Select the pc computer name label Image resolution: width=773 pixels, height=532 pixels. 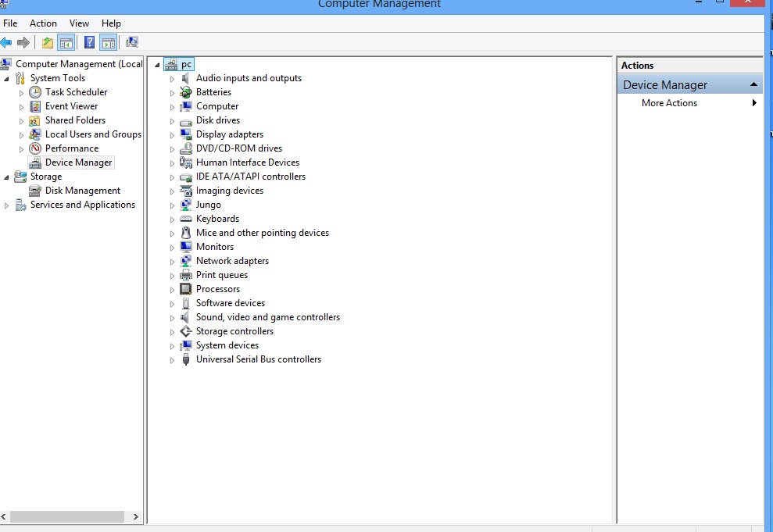(x=186, y=64)
